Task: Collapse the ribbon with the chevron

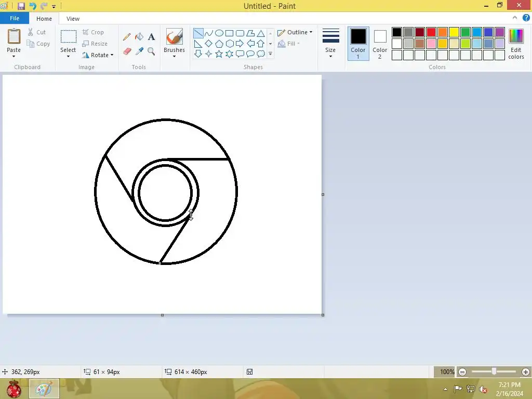Action: tap(515, 18)
